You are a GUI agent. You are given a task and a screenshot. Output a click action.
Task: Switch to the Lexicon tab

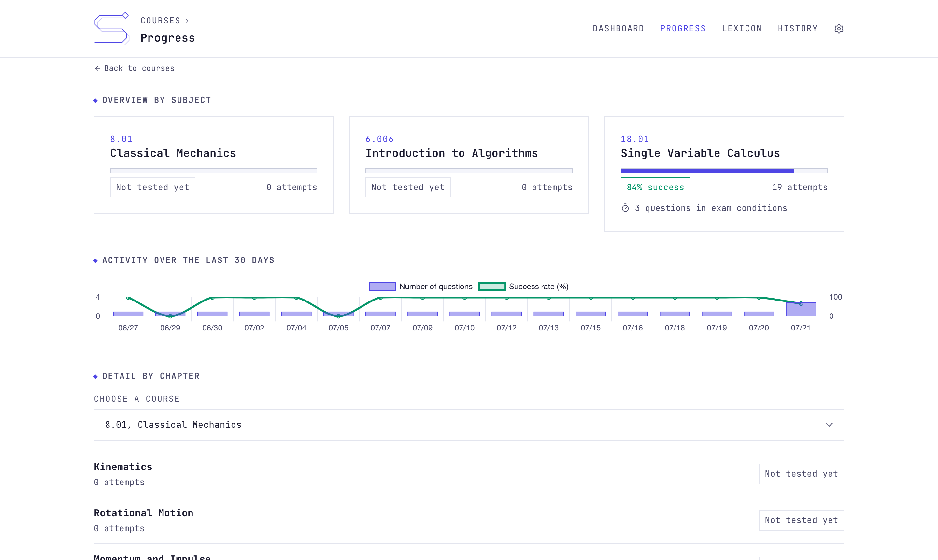click(742, 29)
